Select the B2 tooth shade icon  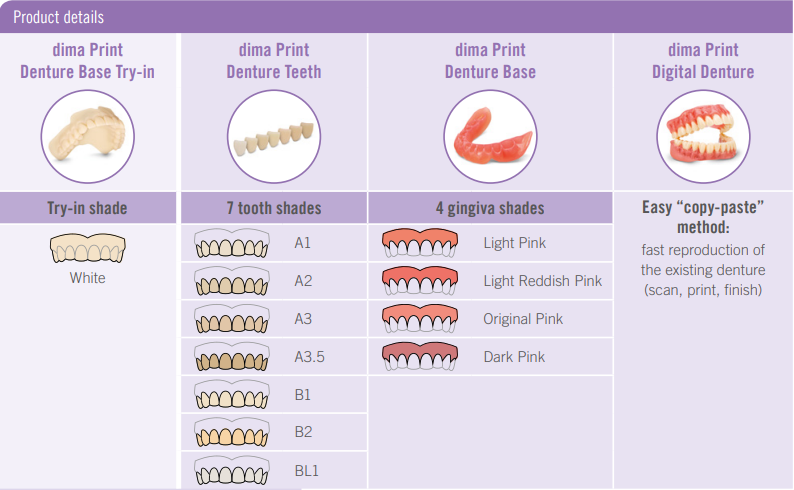point(231,433)
